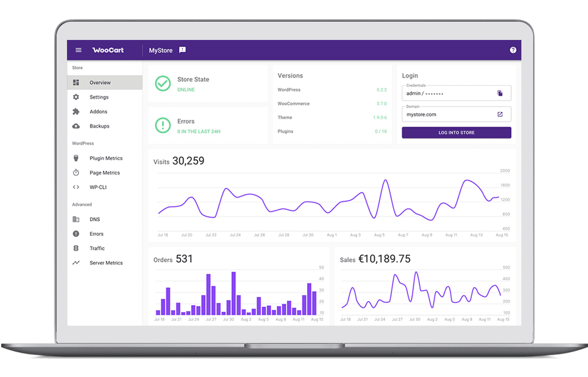Open Addons in the sidebar

[x=105, y=111]
